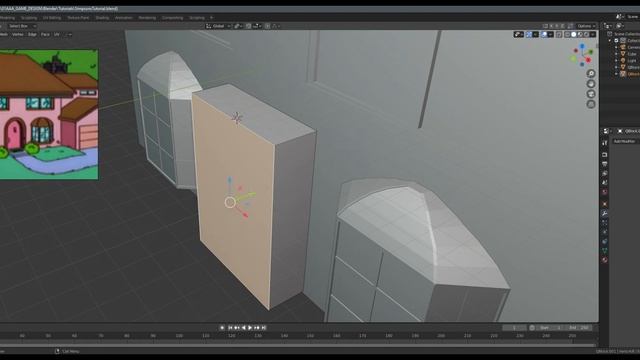Play the animation forward
This screenshot has width=640, height=360.
pyautogui.click(x=250, y=328)
